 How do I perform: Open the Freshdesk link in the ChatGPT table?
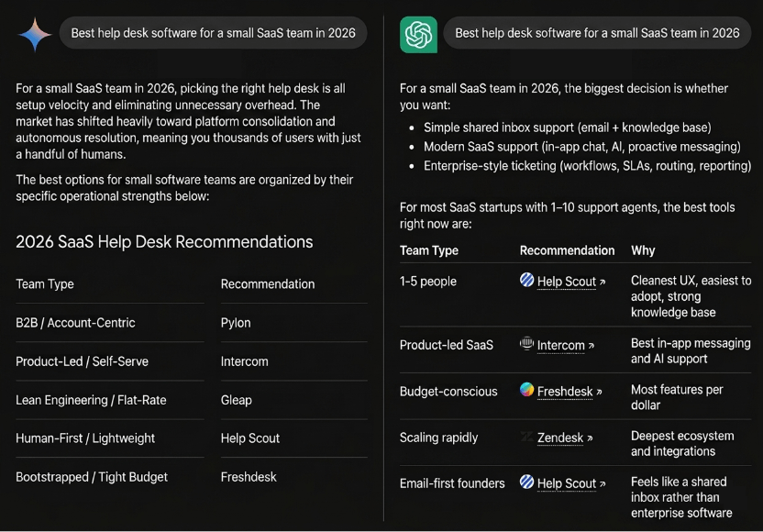tap(565, 392)
